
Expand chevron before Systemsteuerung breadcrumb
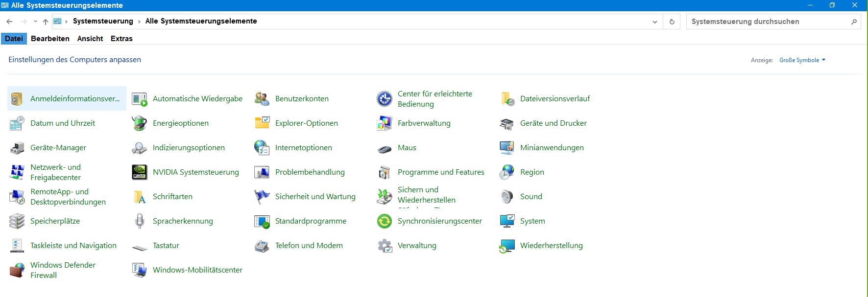[66, 22]
